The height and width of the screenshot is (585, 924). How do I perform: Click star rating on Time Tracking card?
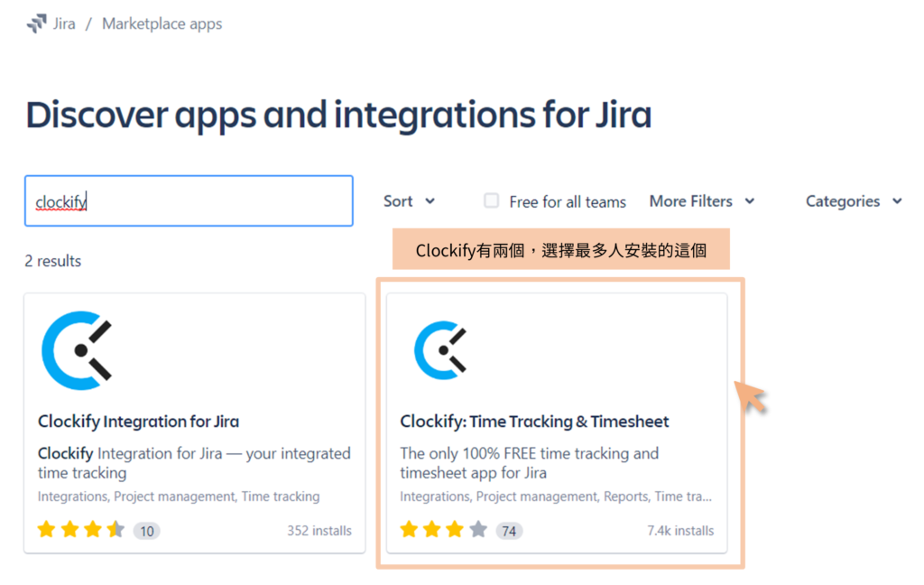(444, 530)
